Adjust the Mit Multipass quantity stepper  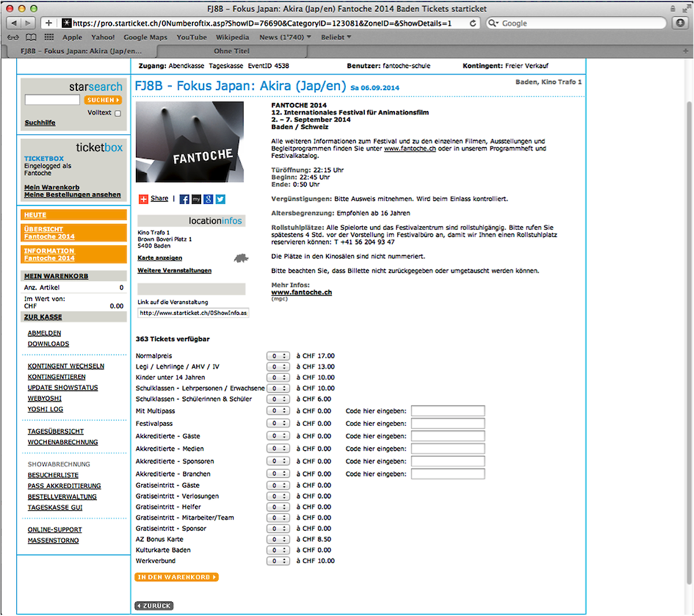pyautogui.click(x=278, y=411)
